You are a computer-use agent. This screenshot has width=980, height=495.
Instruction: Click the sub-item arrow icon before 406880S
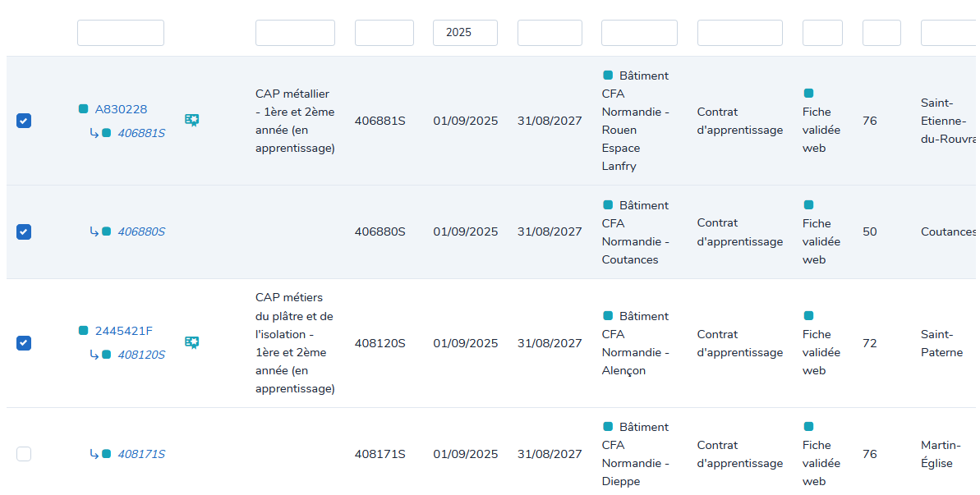pos(94,231)
